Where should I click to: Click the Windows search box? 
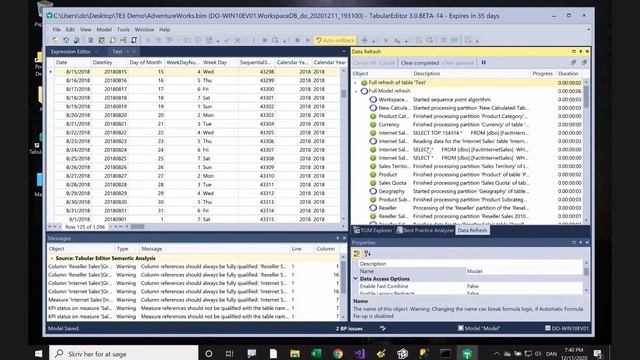pyautogui.click(x=124, y=353)
